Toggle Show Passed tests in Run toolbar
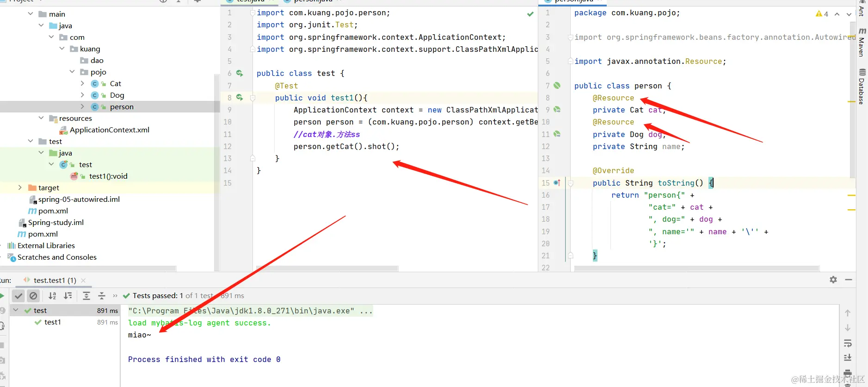Image resolution: width=868 pixels, height=387 pixels. pyautogui.click(x=18, y=296)
